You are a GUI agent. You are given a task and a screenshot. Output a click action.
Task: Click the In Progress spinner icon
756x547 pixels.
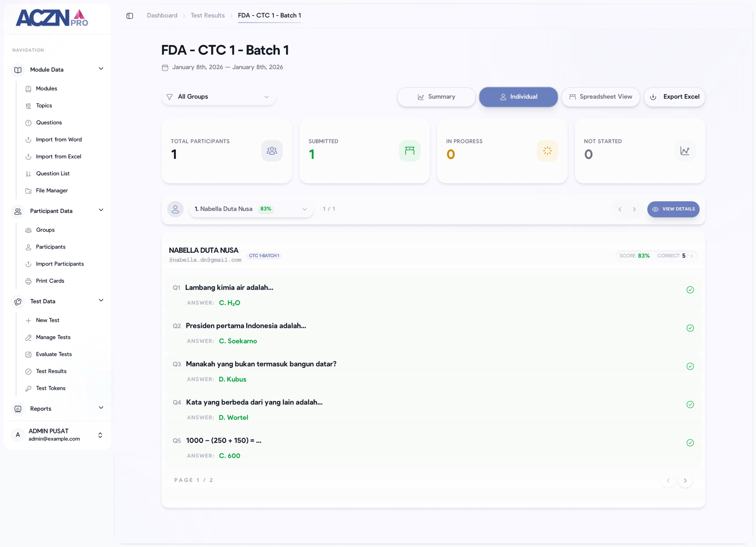coord(547,151)
